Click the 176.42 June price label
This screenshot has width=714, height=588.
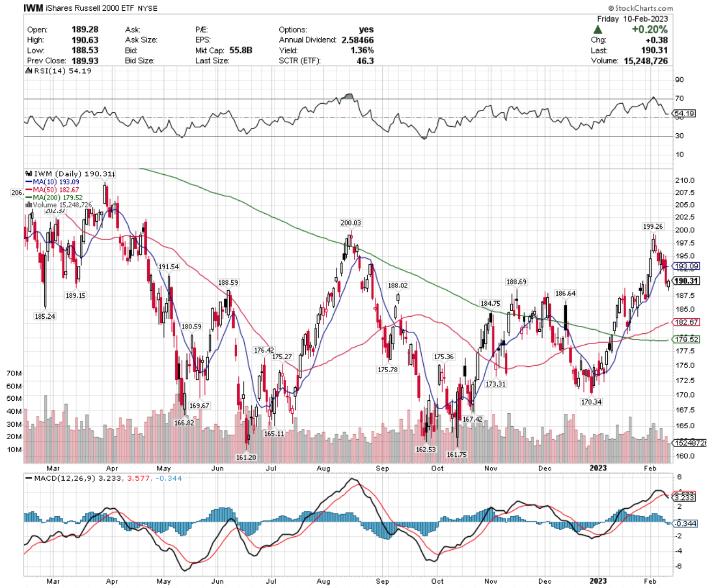point(264,351)
